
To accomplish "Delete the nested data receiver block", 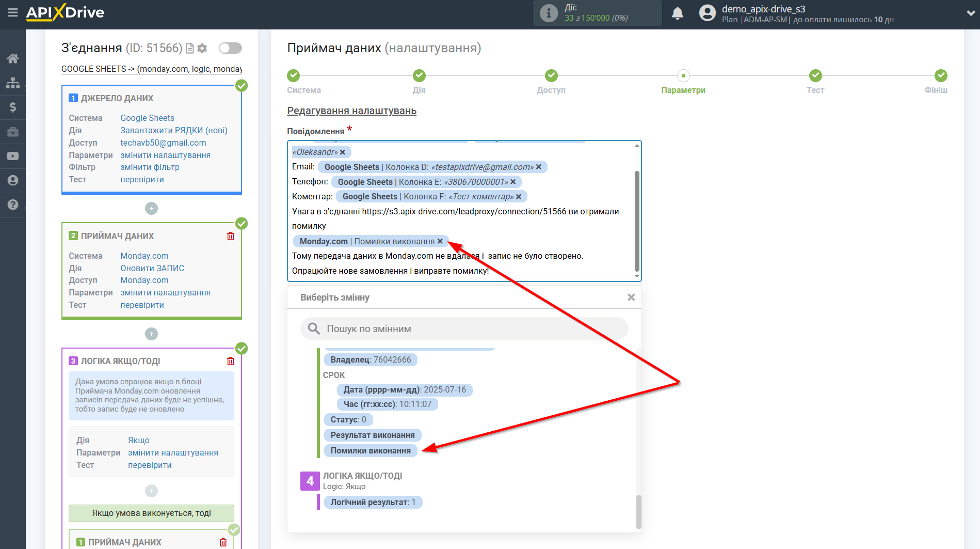I will click(223, 542).
